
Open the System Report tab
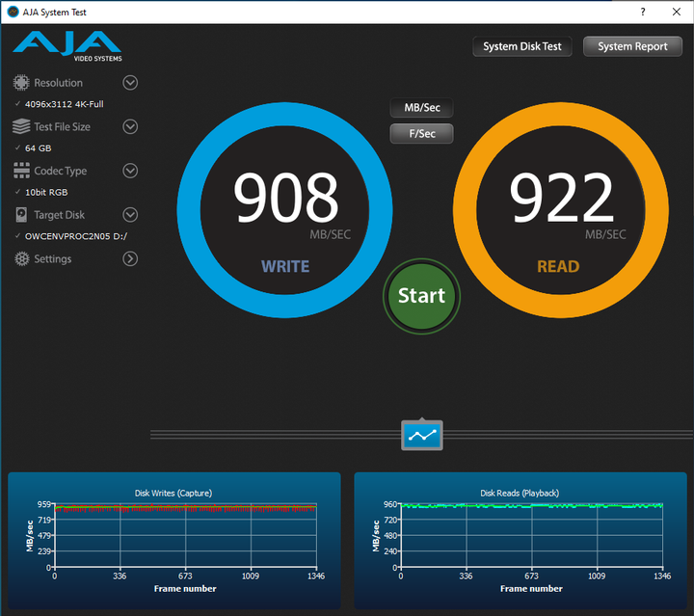coord(632,46)
